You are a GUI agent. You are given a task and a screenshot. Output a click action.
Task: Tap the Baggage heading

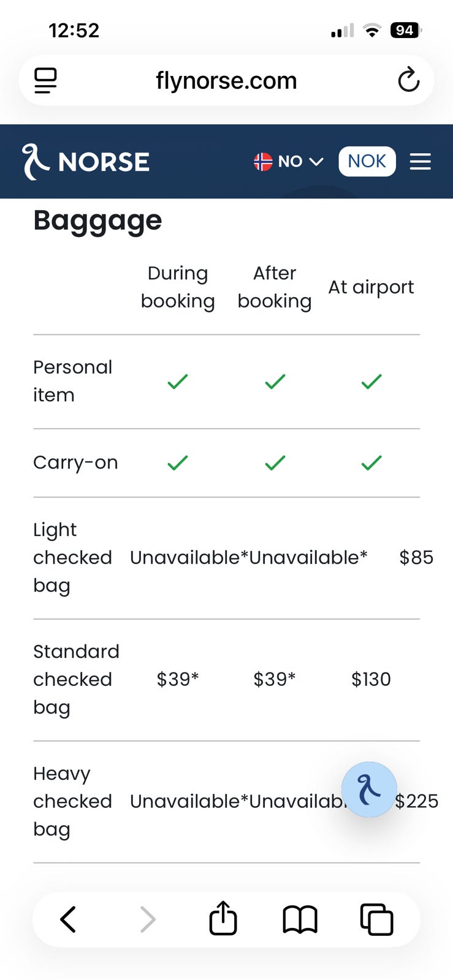click(x=97, y=221)
